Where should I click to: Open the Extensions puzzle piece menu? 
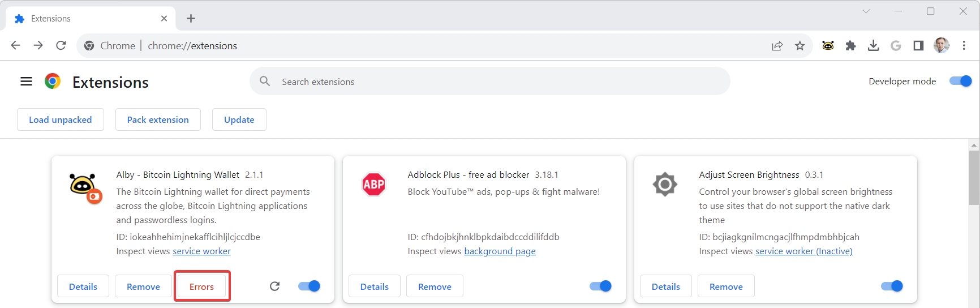(x=850, y=46)
